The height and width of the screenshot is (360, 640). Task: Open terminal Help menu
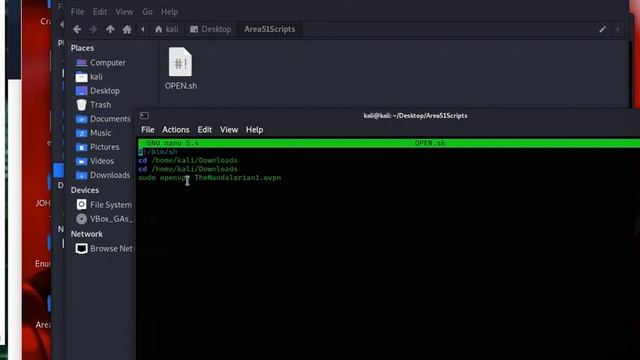coord(254,130)
